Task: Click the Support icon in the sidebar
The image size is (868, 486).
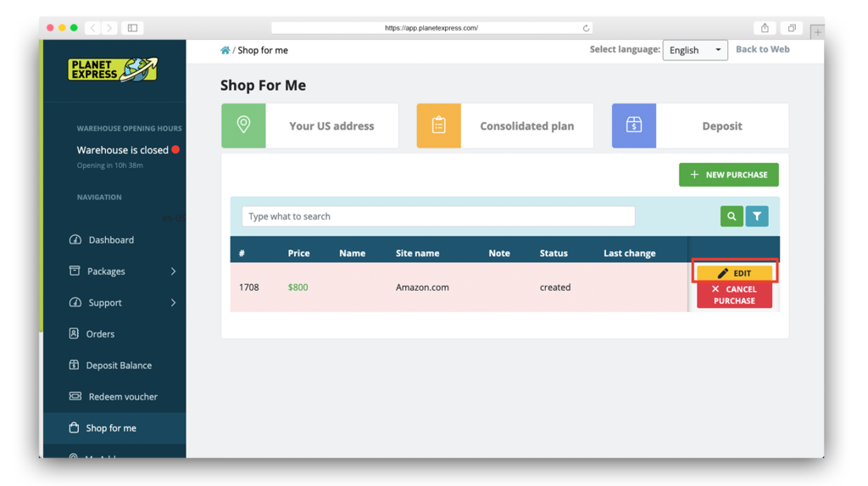Action: (x=75, y=302)
